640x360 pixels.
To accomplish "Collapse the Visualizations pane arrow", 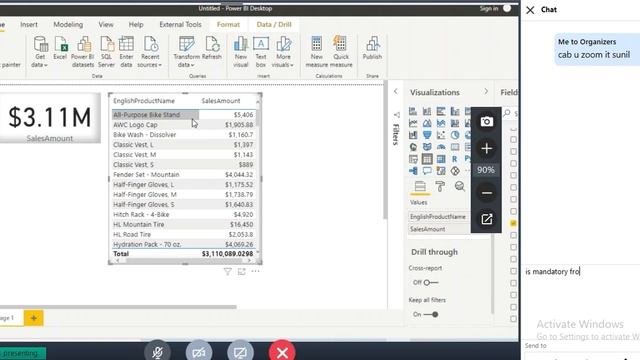I will click(x=486, y=91).
